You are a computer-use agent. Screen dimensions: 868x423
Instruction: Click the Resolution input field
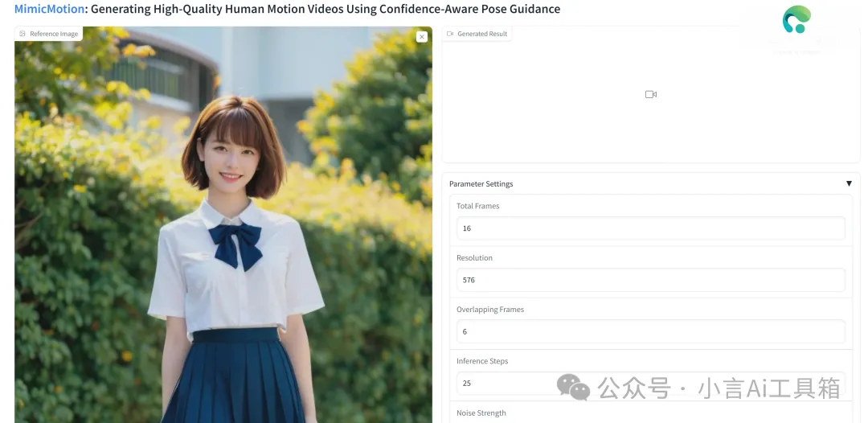coord(650,280)
